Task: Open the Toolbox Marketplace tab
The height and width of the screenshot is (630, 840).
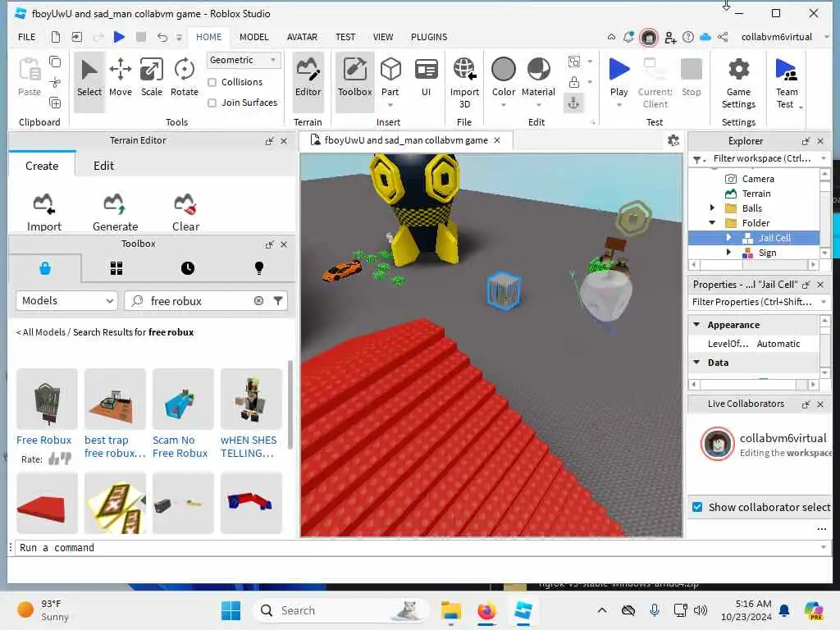Action: [45, 268]
